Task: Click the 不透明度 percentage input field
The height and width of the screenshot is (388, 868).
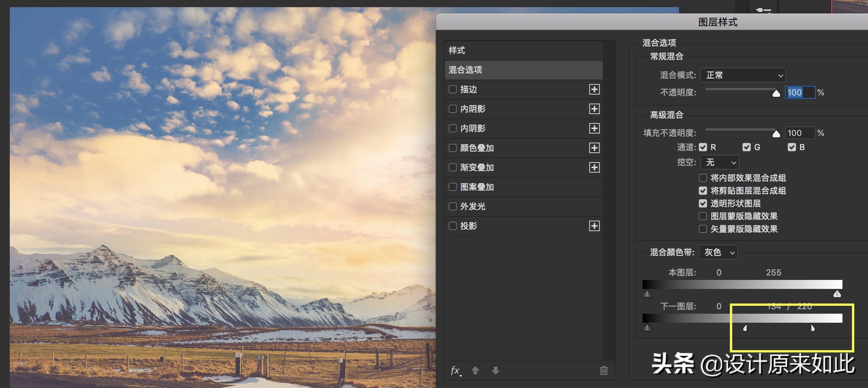Action: [800, 92]
